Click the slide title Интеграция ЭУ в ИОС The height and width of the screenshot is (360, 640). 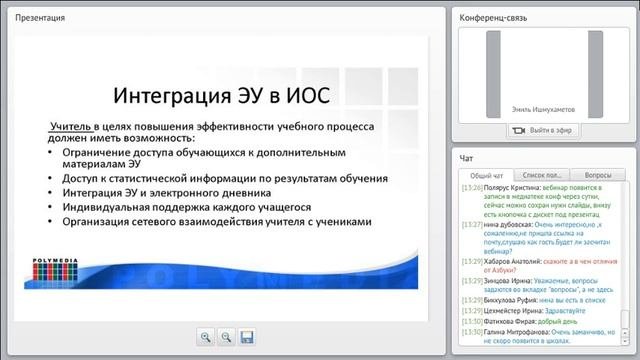coord(221,96)
